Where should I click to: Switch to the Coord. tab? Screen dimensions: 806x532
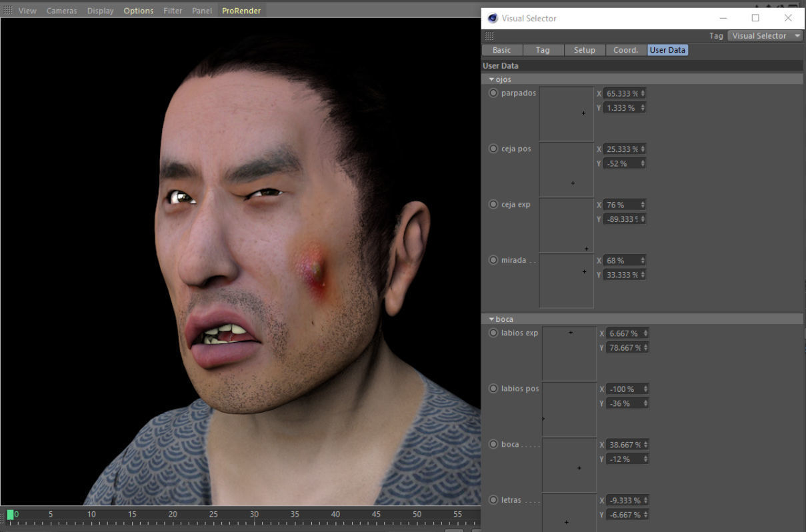click(626, 50)
